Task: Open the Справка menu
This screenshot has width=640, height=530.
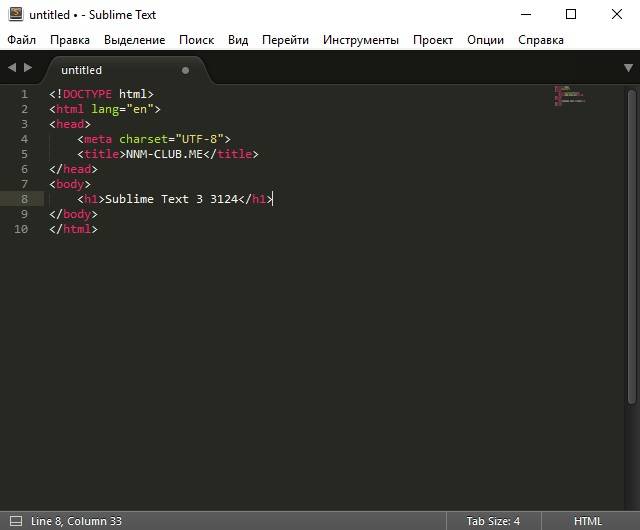Action: (x=541, y=40)
